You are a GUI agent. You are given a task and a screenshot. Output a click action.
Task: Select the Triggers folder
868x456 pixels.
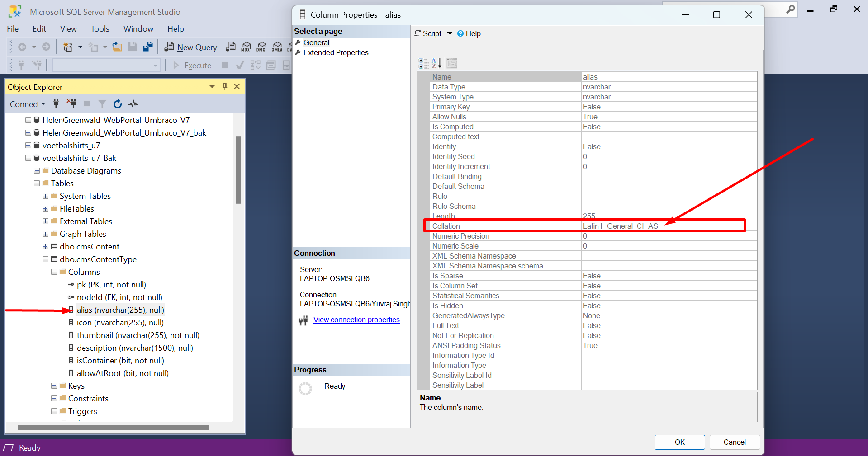[x=82, y=411]
